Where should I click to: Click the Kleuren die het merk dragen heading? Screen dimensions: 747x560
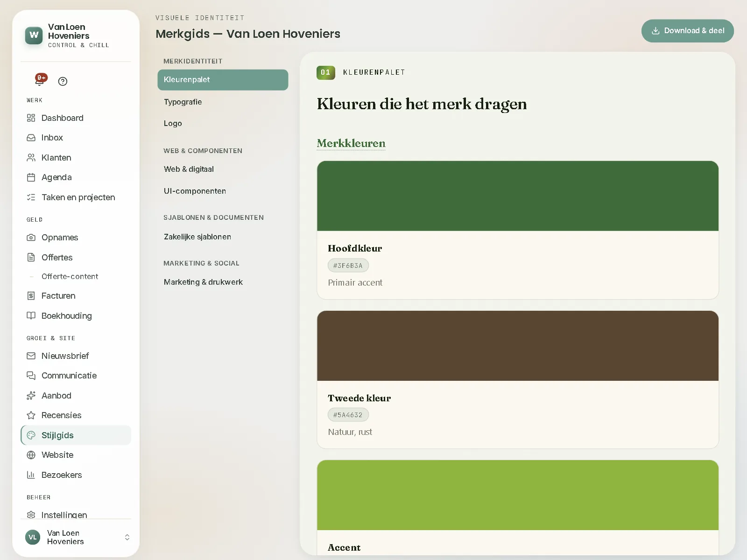point(422,104)
